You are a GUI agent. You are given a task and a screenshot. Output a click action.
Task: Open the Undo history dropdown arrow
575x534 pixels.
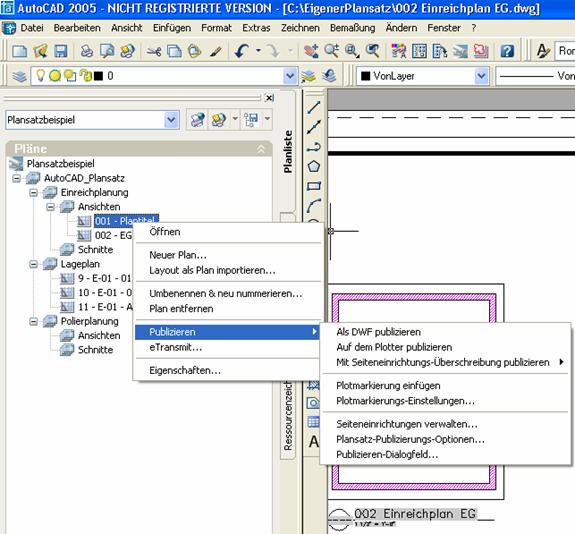coord(259,51)
